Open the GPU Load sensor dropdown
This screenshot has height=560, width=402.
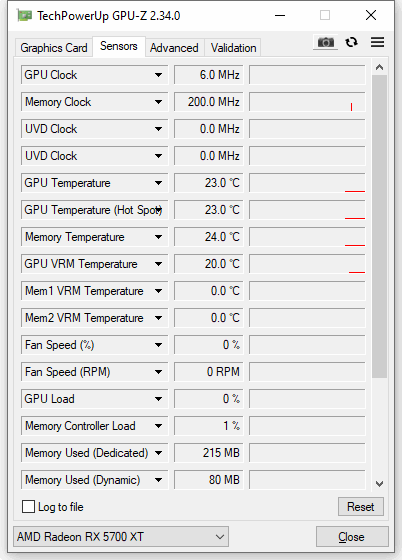[159, 399]
